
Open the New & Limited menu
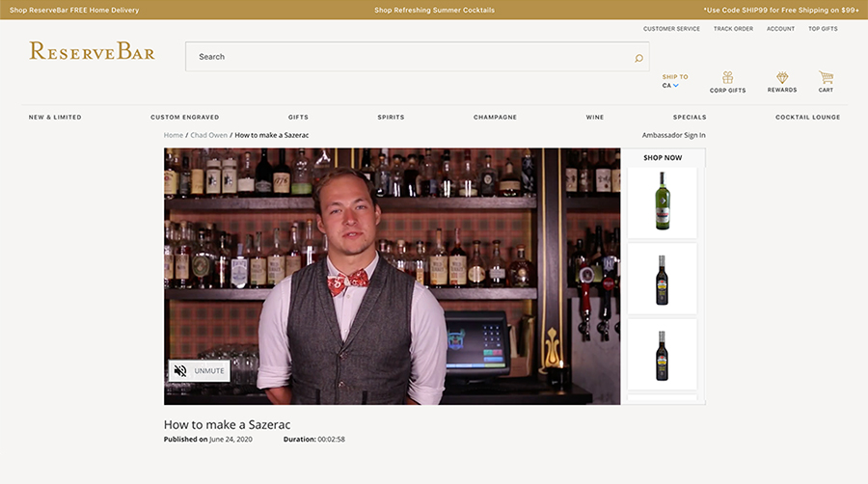pyautogui.click(x=55, y=118)
